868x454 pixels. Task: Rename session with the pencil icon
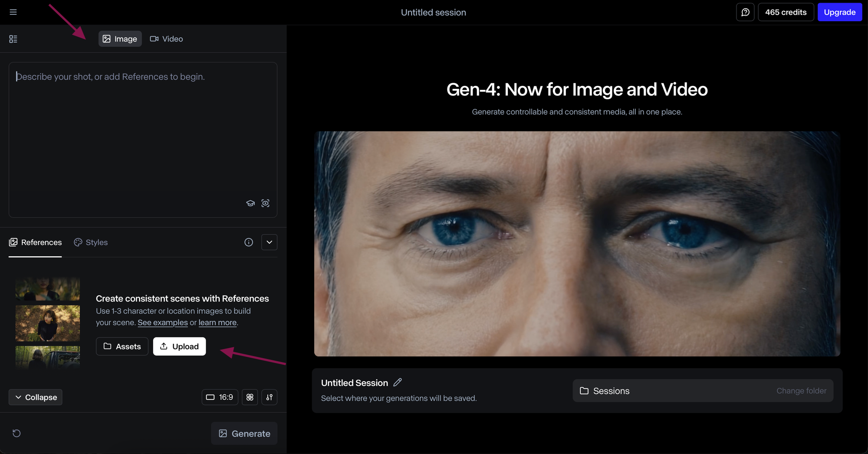point(398,382)
